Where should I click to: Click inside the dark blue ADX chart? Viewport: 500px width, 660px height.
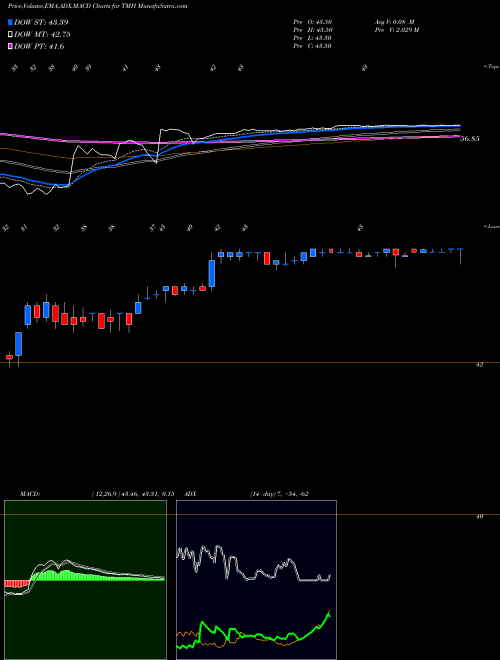[256, 580]
